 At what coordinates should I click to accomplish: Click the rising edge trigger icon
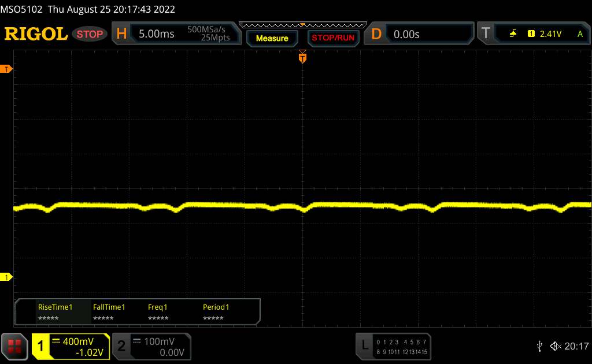(x=513, y=34)
